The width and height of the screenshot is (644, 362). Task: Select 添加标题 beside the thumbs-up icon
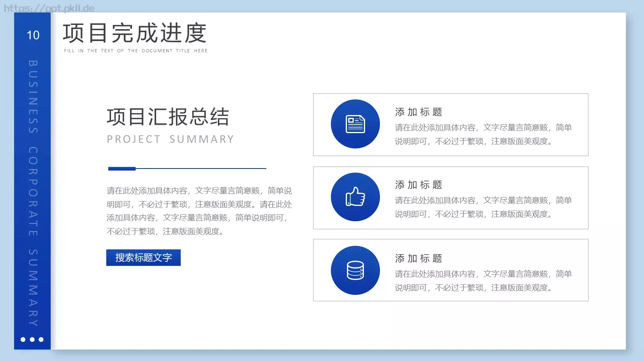click(419, 185)
